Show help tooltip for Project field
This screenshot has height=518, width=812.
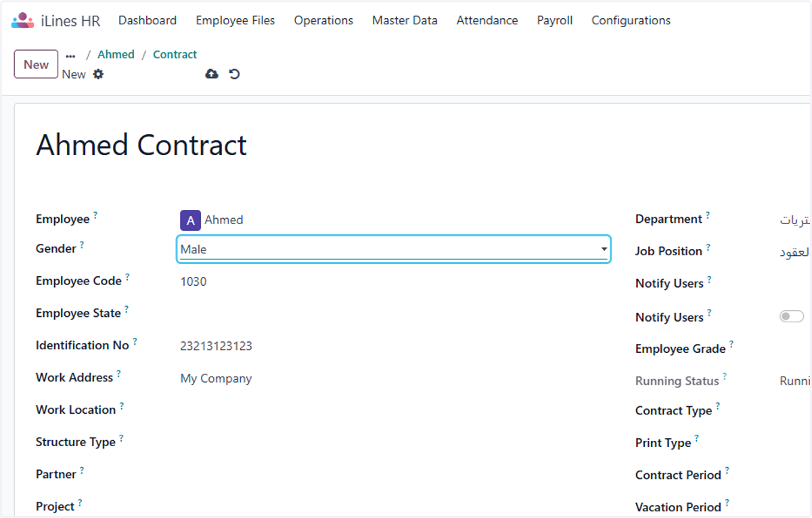click(x=80, y=502)
